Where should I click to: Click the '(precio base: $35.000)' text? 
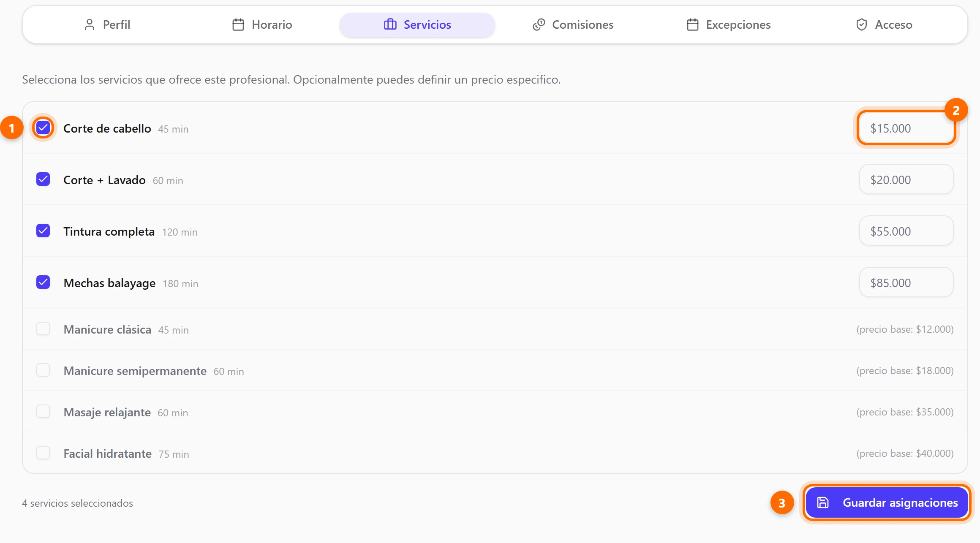click(x=905, y=412)
